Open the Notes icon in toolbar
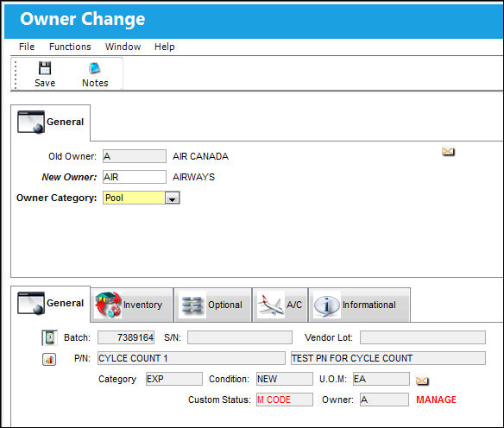This screenshot has width=504, height=428. coord(95,68)
